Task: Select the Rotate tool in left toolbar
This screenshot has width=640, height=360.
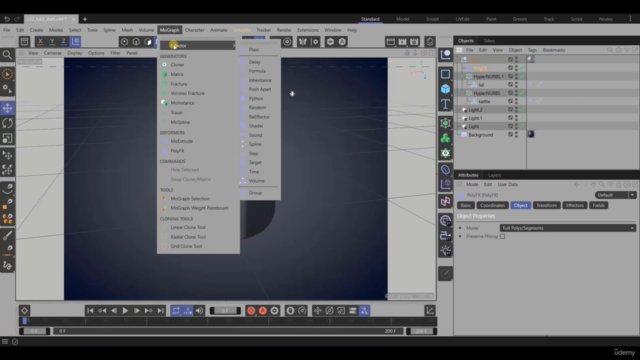Action: click(7, 123)
